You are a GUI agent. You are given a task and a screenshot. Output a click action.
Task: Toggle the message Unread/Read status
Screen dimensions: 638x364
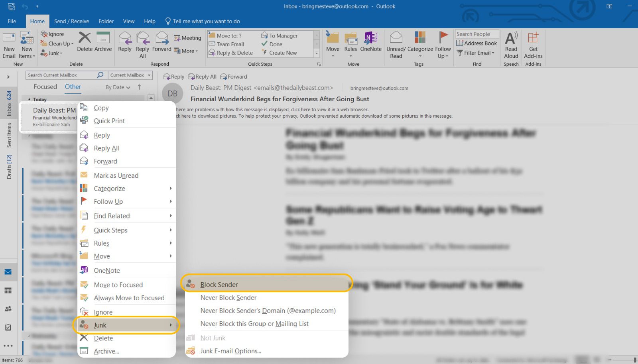pos(396,44)
